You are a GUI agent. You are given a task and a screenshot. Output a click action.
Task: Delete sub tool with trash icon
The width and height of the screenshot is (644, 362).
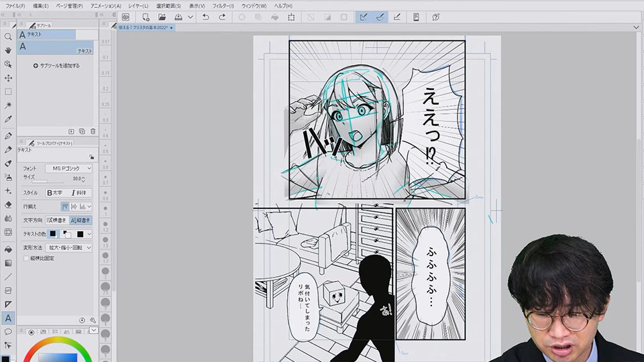(93, 131)
